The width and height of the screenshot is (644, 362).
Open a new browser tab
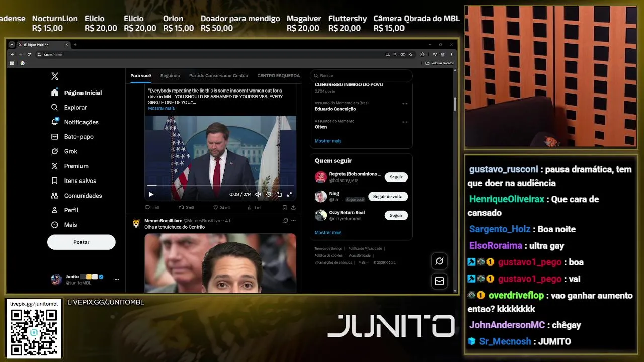click(75, 45)
